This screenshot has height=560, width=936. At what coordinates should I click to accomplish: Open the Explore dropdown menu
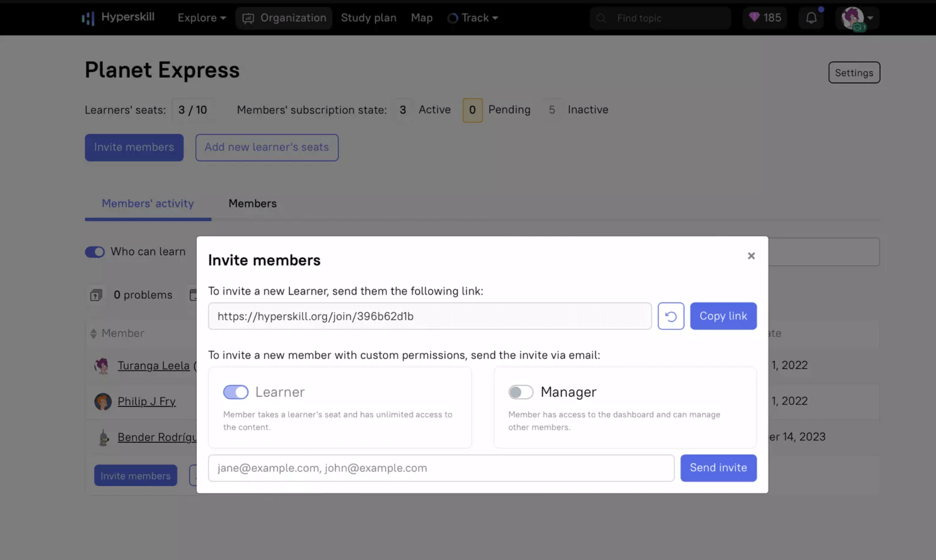coord(202,18)
